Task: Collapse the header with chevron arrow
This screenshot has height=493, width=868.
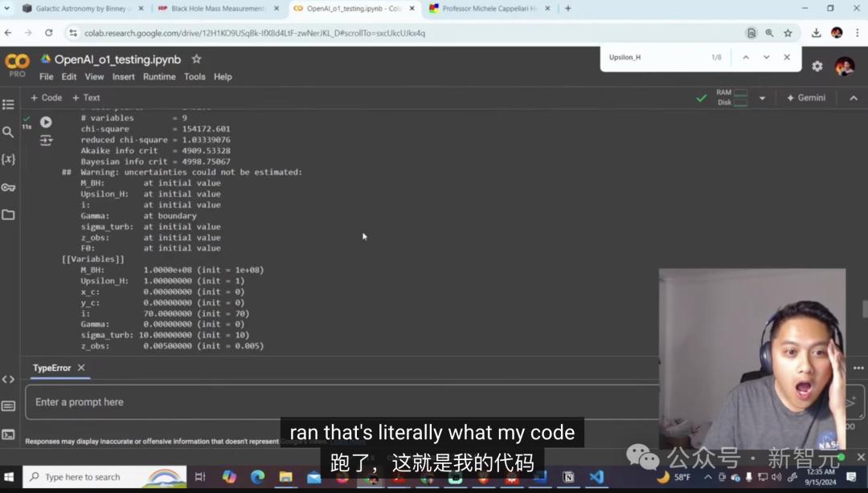Action: (x=853, y=98)
